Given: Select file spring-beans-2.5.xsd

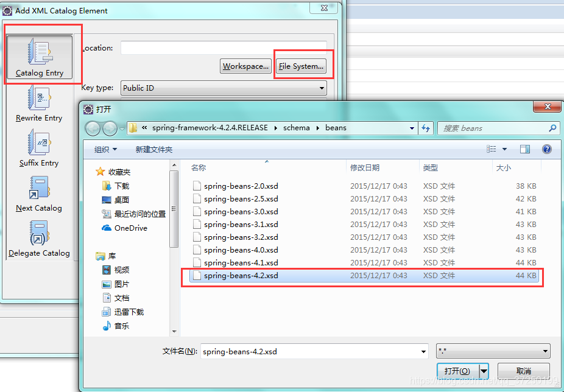Looking at the screenshot, I should coord(364,199).
